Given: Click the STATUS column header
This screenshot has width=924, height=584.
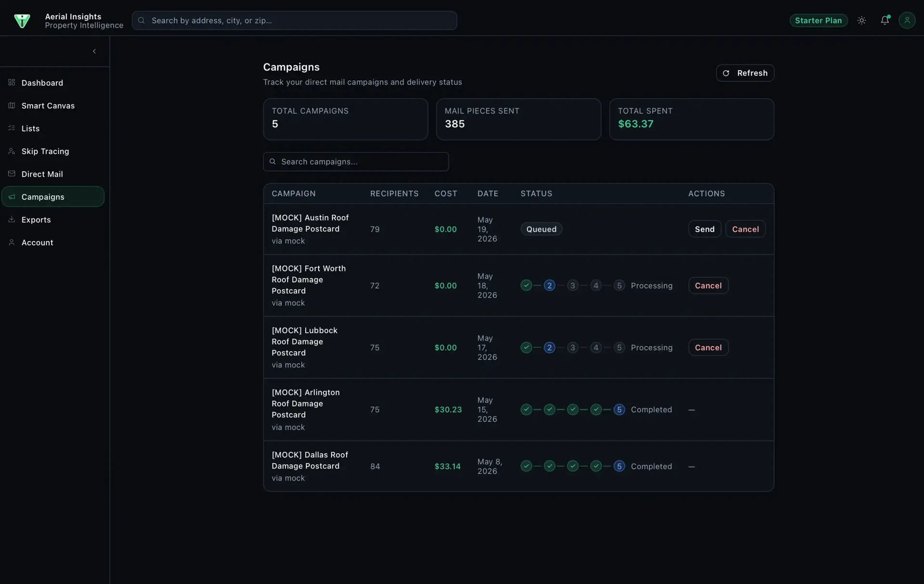Looking at the screenshot, I should (x=536, y=193).
